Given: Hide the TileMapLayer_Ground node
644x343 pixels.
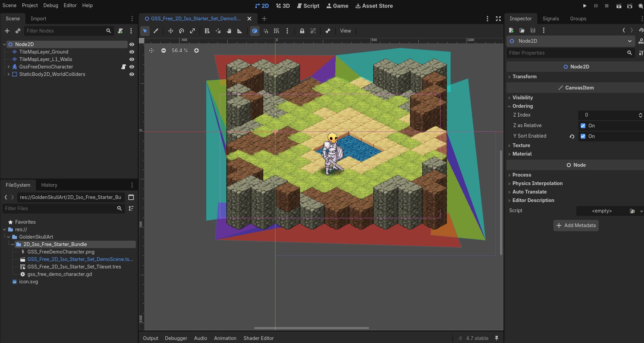Looking at the screenshot, I should pyautogui.click(x=132, y=52).
